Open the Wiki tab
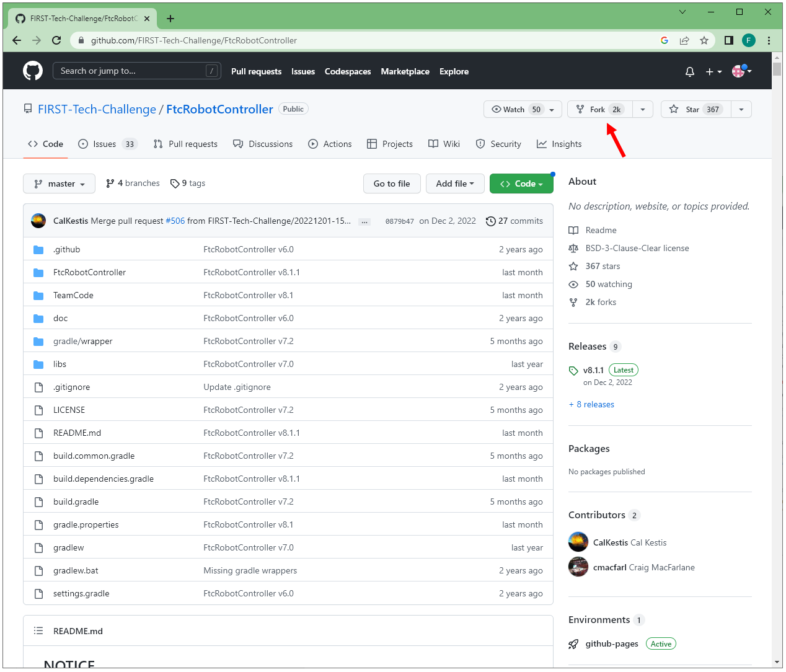786x672 pixels. 444,144
